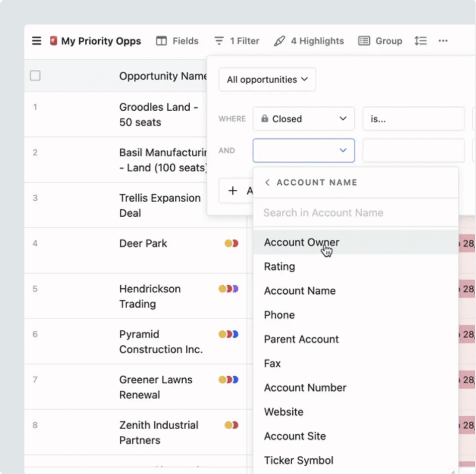Click row number 8

click(35, 425)
